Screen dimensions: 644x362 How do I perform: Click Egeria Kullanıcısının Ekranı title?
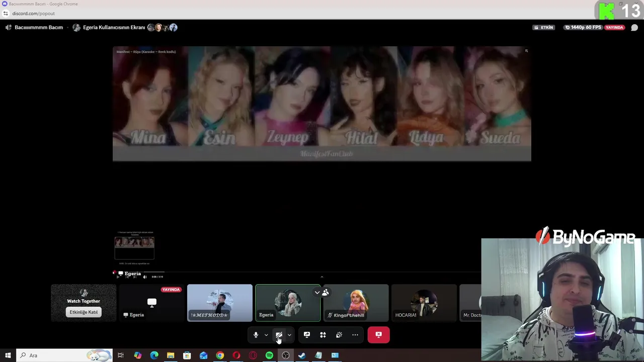click(x=114, y=28)
